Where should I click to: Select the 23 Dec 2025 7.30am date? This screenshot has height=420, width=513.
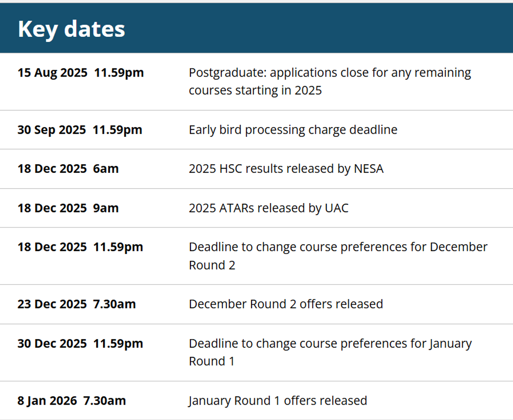[77, 304]
